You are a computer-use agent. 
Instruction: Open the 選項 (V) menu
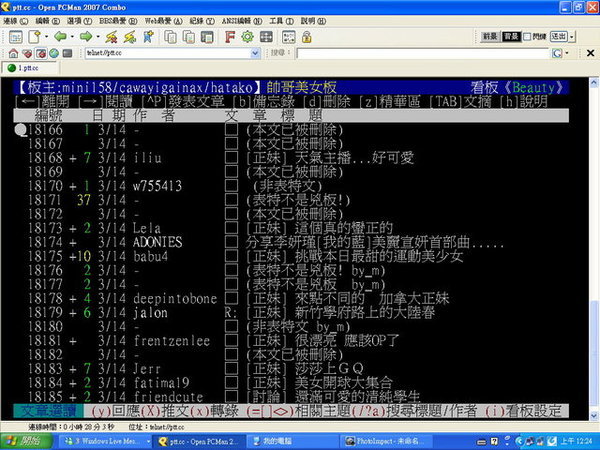tap(79, 21)
